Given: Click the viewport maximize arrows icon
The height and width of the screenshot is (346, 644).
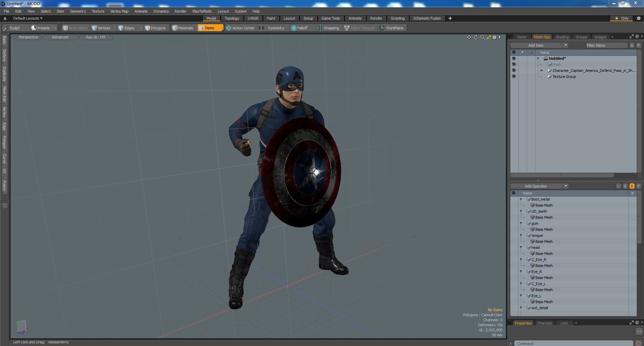Looking at the screenshot, I should [489, 37].
